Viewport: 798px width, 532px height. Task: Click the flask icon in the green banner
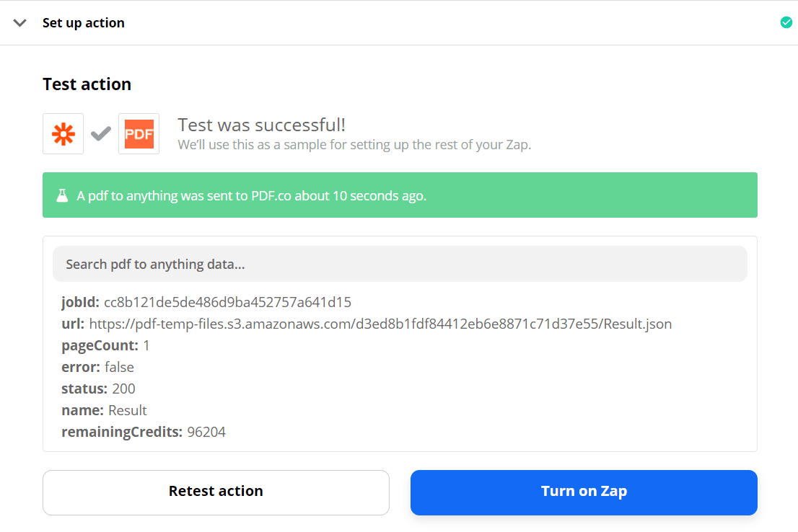[62, 194]
